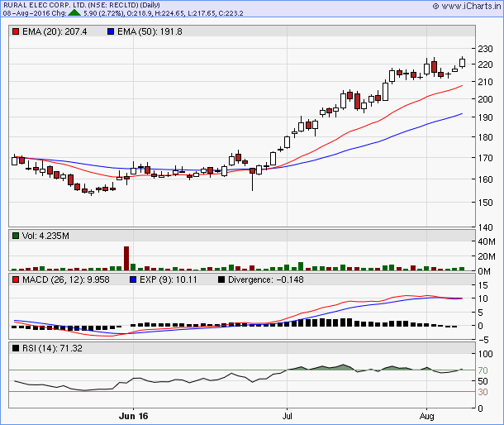Click the red 30 RSI level label
504x425 pixels.
pos(483,392)
